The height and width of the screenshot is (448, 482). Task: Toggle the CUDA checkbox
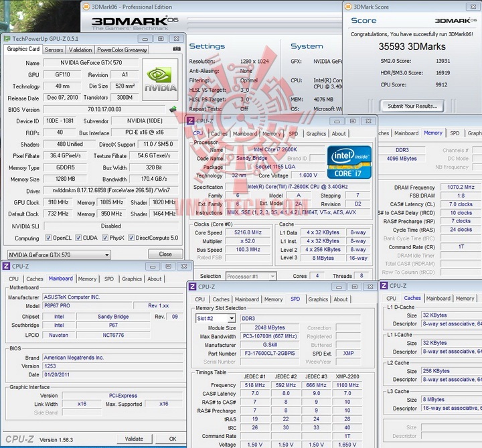78,238
